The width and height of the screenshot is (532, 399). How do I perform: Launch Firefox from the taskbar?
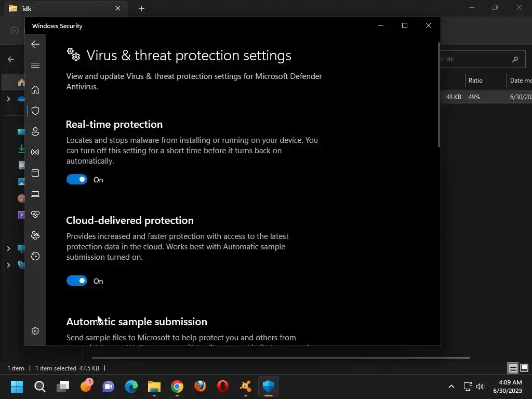[x=200, y=387]
